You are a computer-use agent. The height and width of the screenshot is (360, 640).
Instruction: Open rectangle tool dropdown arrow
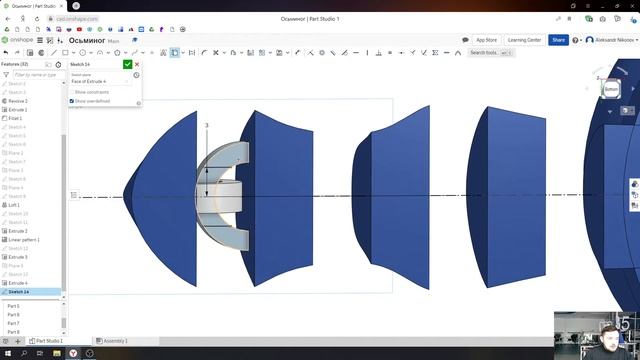[x=73, y=53]
